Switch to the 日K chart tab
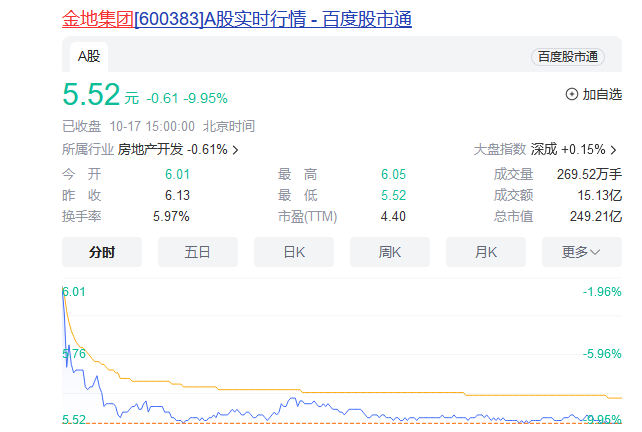The image size is (642, 432). coord(294,252)
